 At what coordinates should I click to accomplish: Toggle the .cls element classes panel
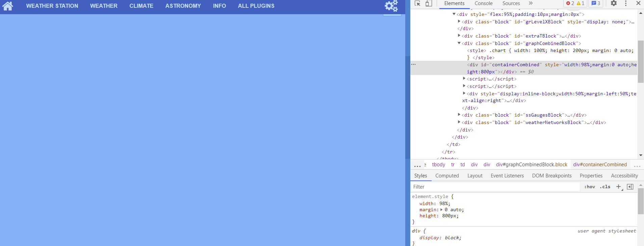(605, 187)
